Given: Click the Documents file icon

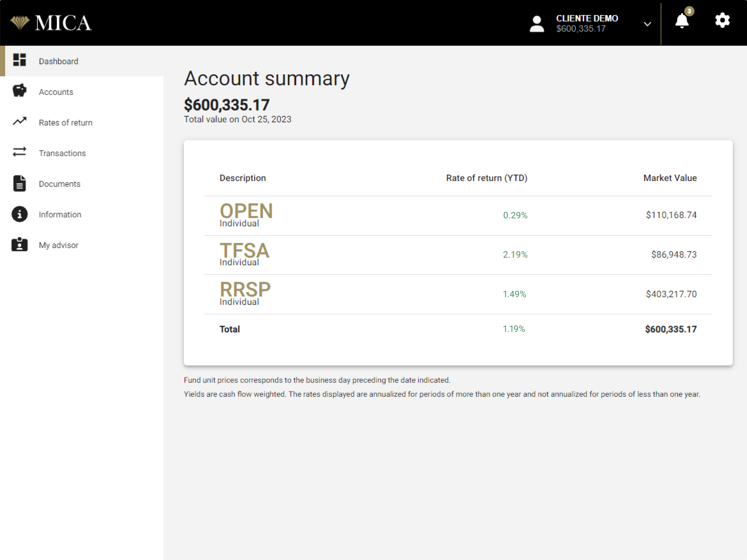Looking at the screenshot, I should 20,183.
